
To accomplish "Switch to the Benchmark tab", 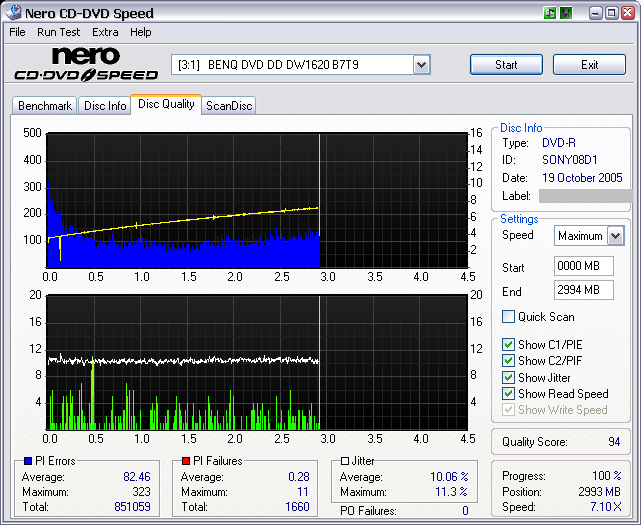I will tap(45, 105).
